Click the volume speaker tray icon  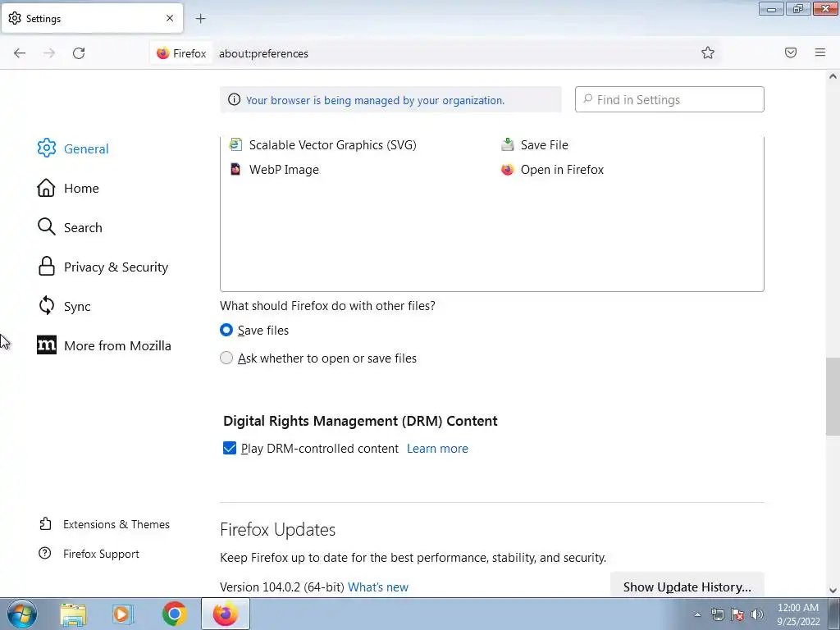tap(757, 614)
